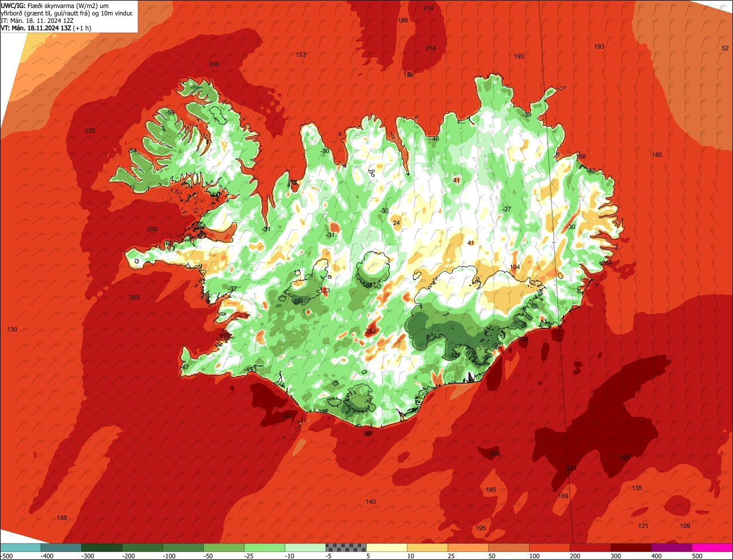733x560 pixels.
Task: Click the flux value '263' over the sea
Action: (x=134, y=297)
